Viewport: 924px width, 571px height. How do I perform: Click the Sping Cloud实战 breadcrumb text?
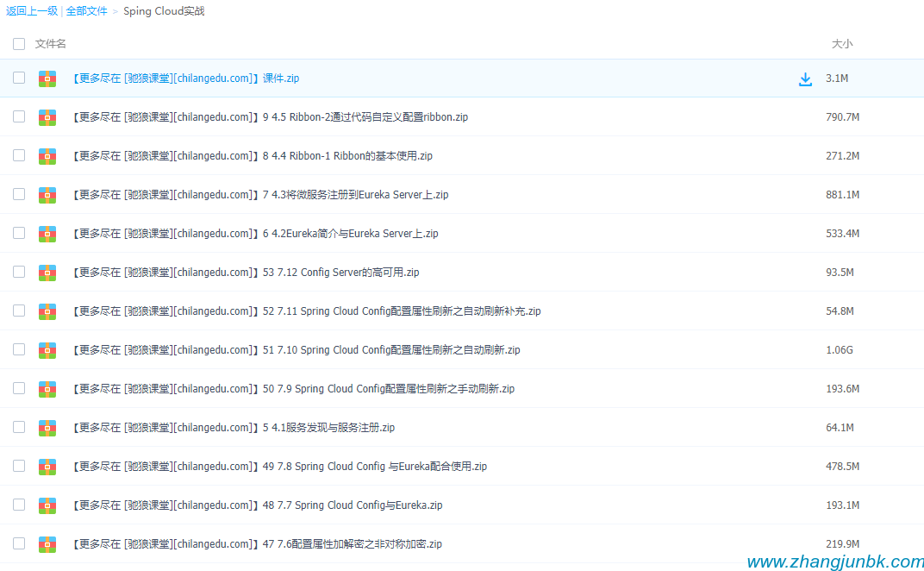coord(164,11)
